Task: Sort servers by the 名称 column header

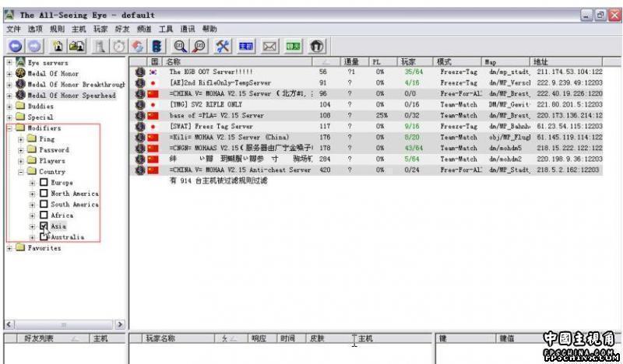Action: pyautogui.click(x=238, y=62)
